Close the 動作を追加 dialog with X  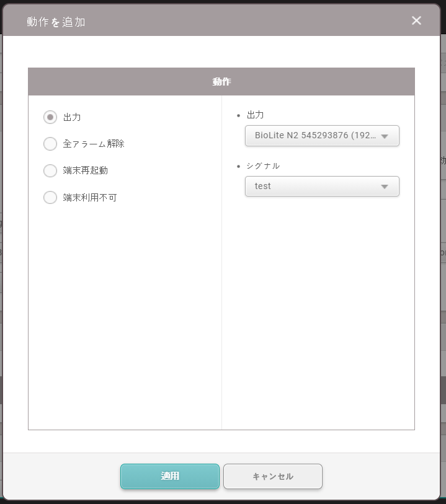(416, 20)
